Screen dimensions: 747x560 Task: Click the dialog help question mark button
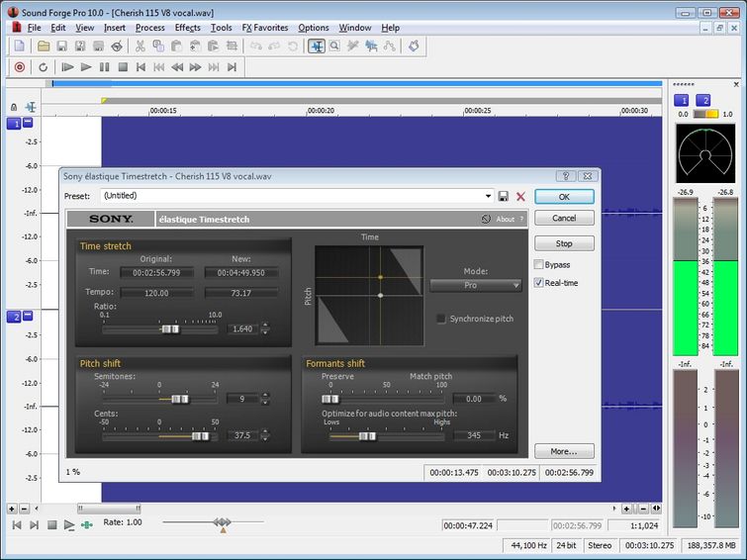coord(566,176)
